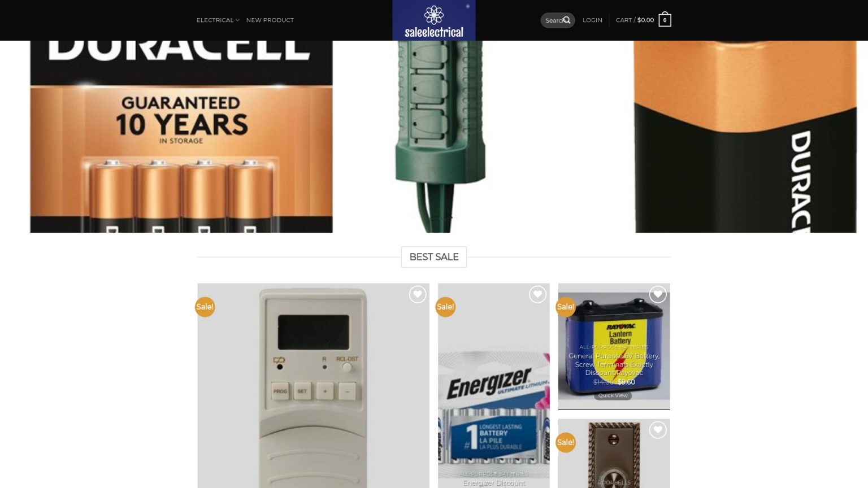
Task: Click the Sale badge on doorbell product
Action: tap(565, 442)
